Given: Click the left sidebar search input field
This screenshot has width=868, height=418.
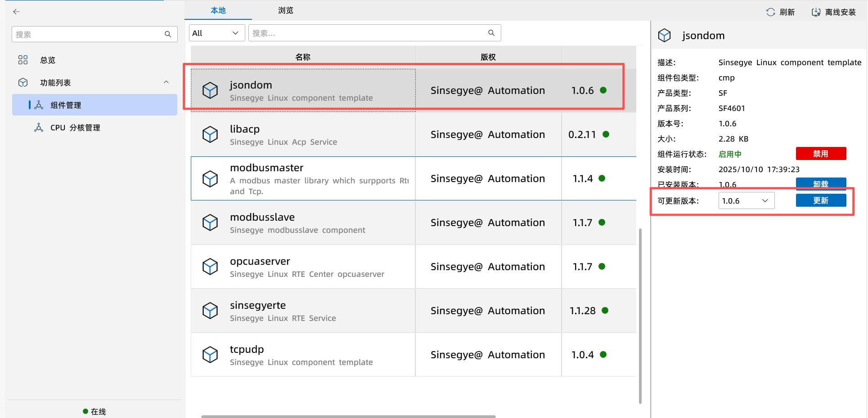Looking at the screenshot, I should (x=88, y=34).
